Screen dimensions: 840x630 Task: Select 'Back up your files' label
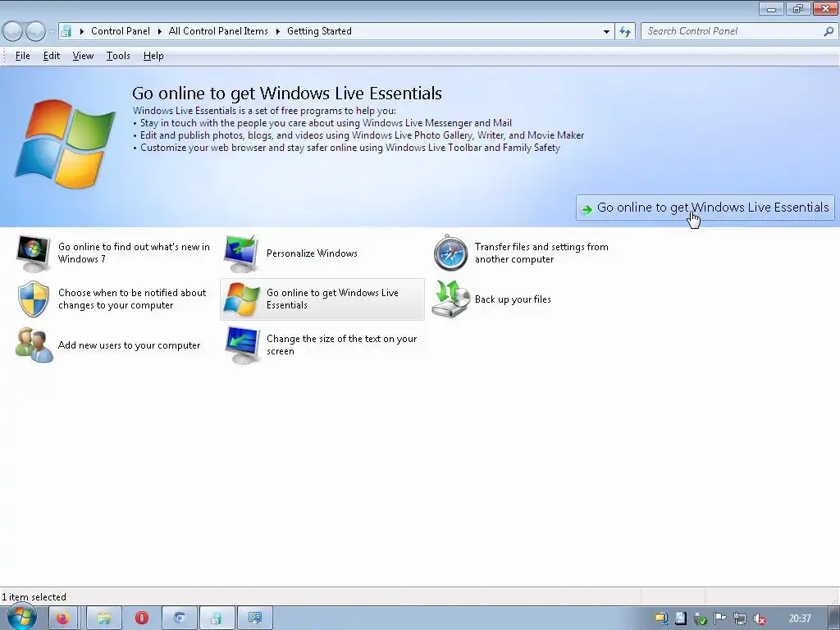pyautogui.click(x=513, y=299)
